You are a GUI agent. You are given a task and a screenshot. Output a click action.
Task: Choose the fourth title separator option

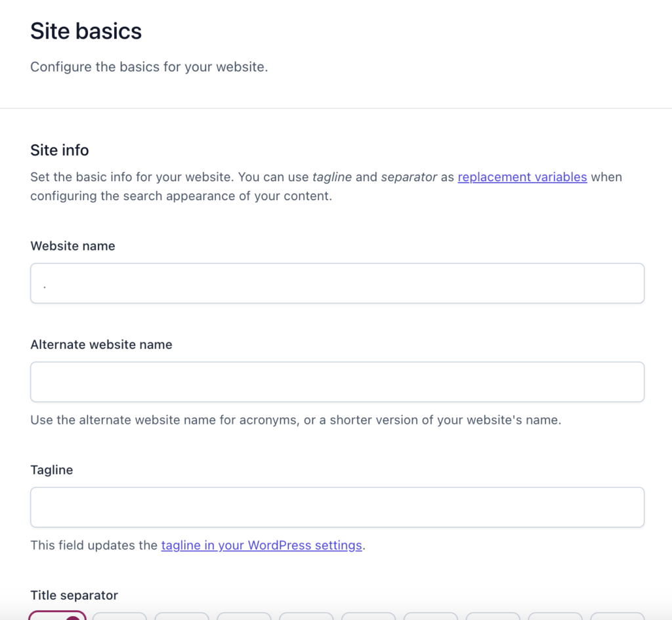(x=244, y=616)
